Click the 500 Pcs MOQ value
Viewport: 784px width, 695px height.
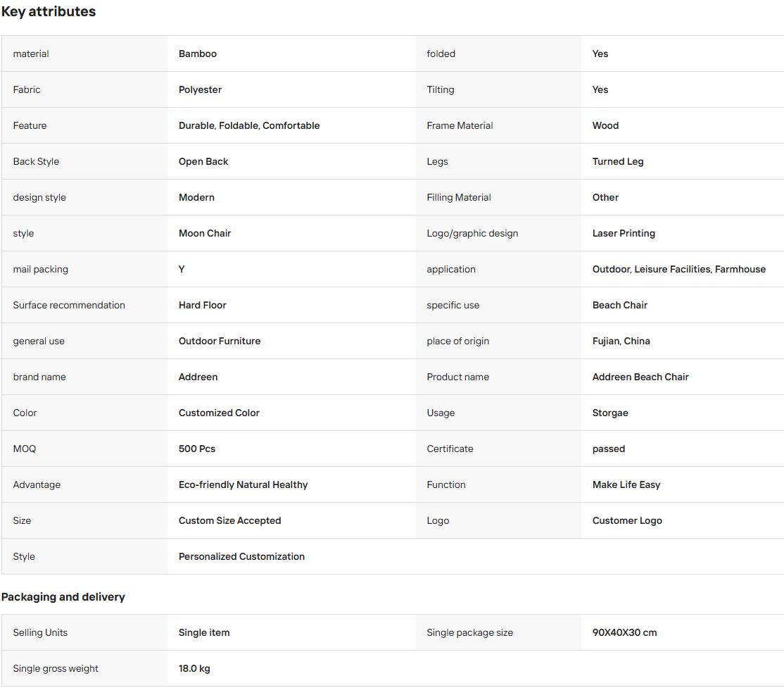coord(196,449)
